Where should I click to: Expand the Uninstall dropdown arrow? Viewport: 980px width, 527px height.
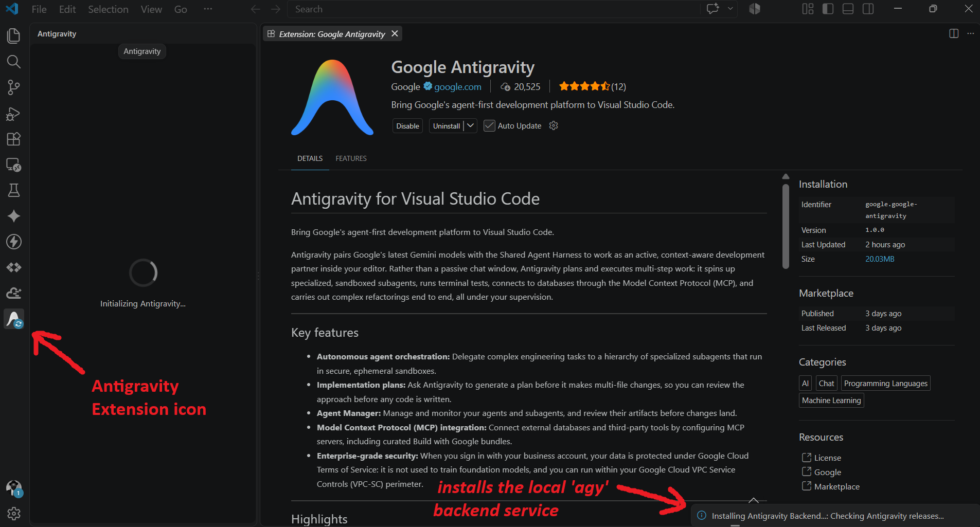tap(471, 125)
